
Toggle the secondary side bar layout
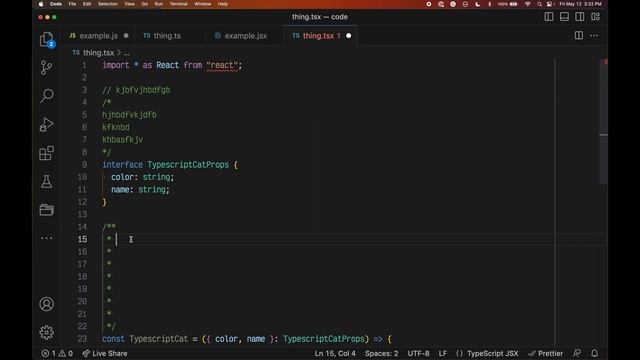[580, 17]
